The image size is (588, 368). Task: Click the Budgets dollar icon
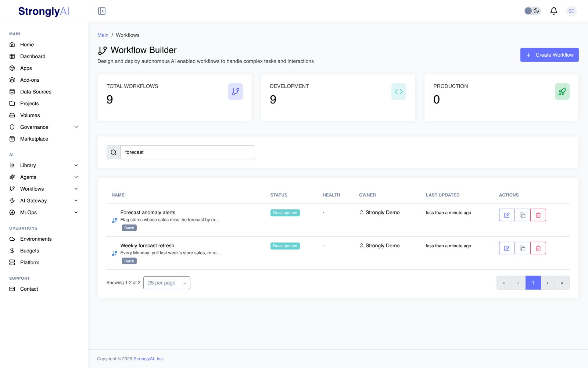pos(12,251)
